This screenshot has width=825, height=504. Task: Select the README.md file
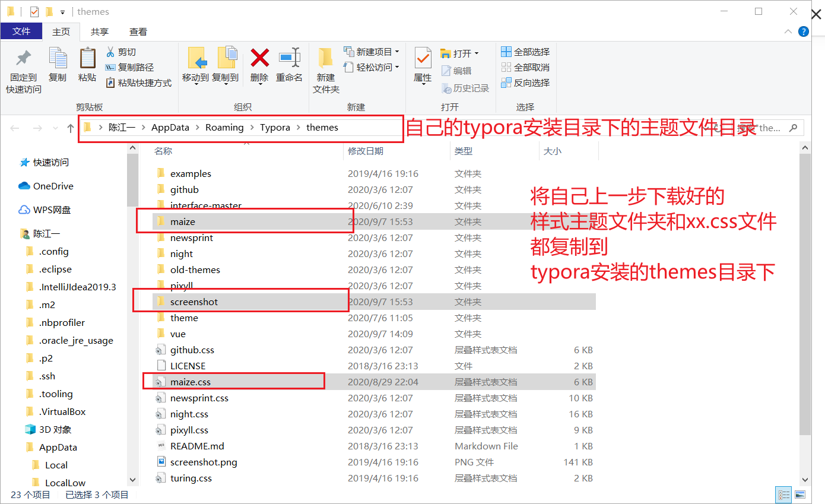click(374, 446)
